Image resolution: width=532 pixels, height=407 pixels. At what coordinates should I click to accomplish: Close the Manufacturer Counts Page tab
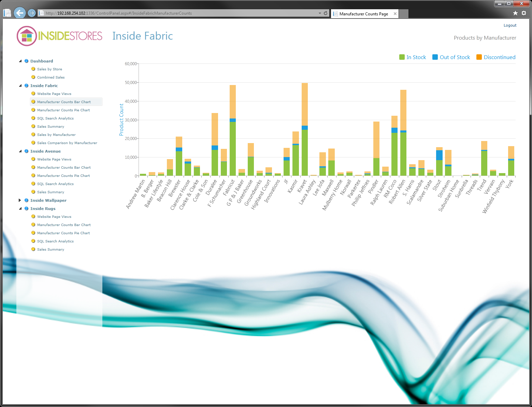click(x=395, y=14)
